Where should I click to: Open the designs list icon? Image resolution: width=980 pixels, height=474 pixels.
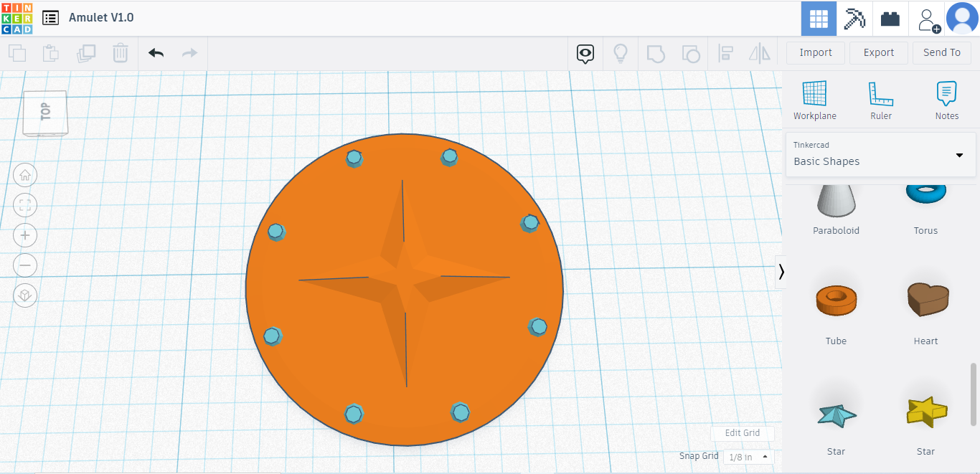(x=50, y=18)
